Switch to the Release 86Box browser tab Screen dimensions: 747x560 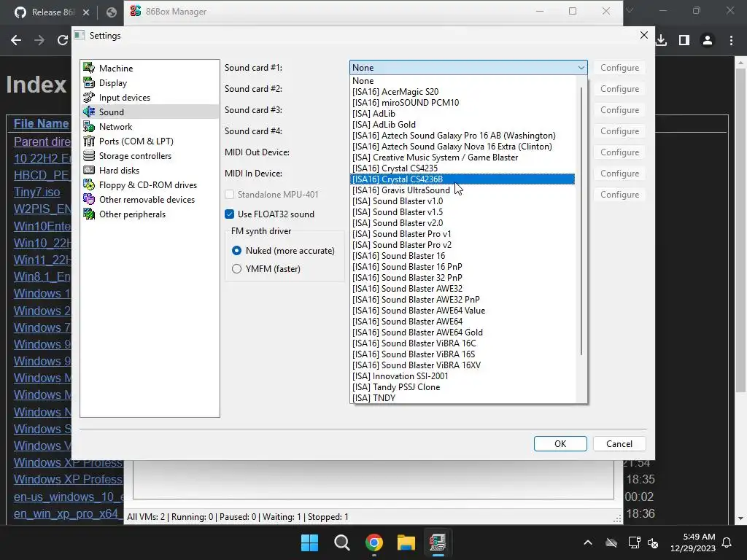pyautogui.click(x=53, y=12)
